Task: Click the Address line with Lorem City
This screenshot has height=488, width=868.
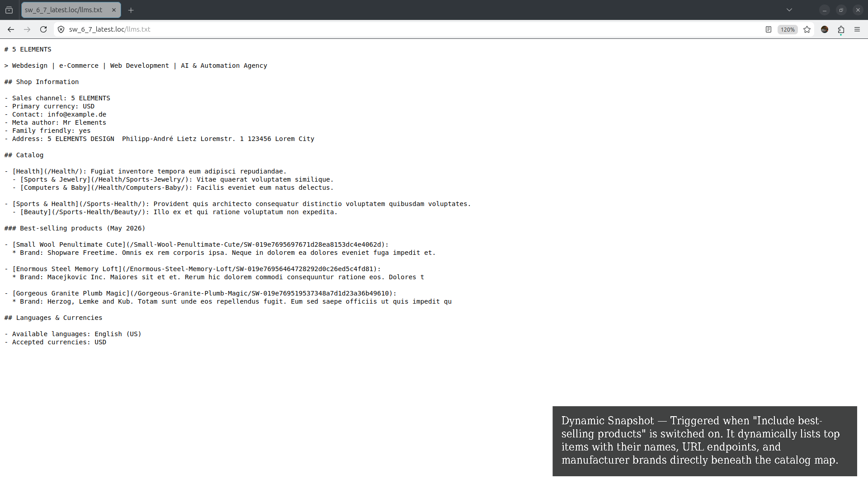Action: pos(159,139)
